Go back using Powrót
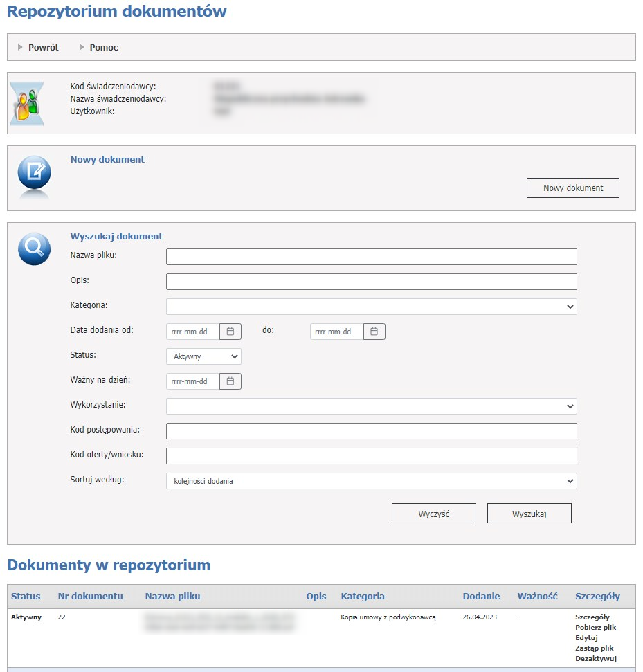The image size is (643, 672). [43, 48]
